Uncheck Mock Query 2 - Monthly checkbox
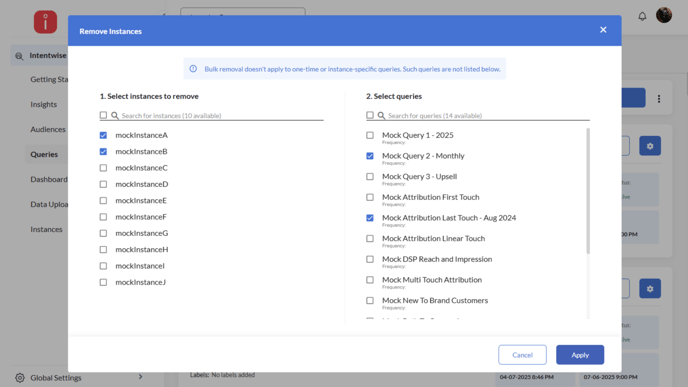Viewport: 688px width, 387px height. click(x=370, y=156)
